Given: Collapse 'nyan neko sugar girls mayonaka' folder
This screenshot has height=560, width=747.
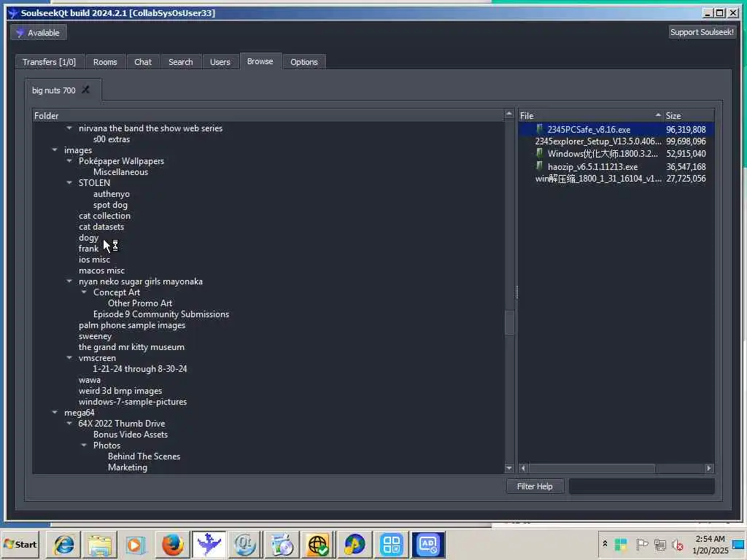Looking at the screenshot, I should click(69, 281).
